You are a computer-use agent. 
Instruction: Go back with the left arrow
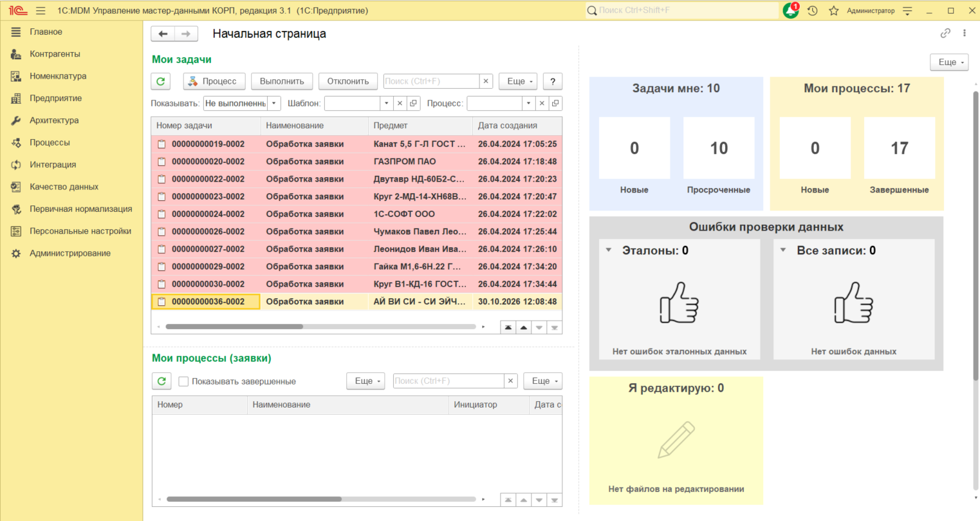pos(163,34)
